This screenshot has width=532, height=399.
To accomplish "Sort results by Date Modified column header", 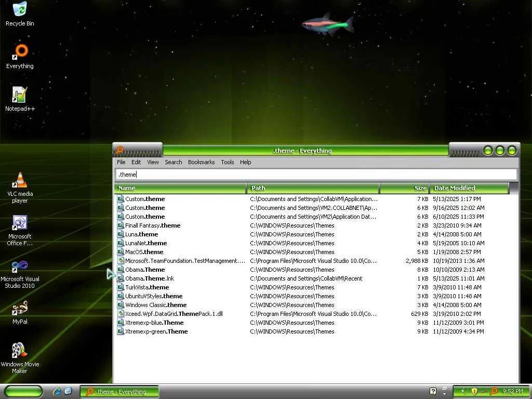I will click(469, 188).
